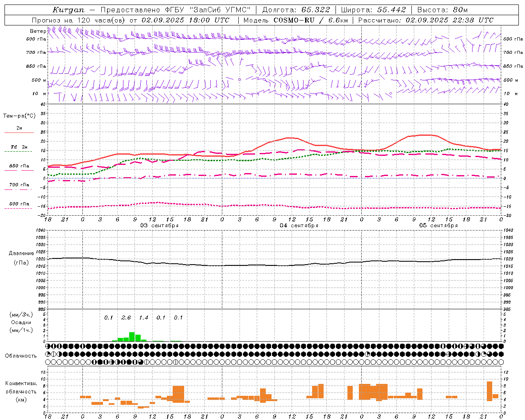Viewport: 525px width, 420px height.
Task: Click the provider text ФГБУ "ЗапСиб УГМС"
Action: coord(208,10)
